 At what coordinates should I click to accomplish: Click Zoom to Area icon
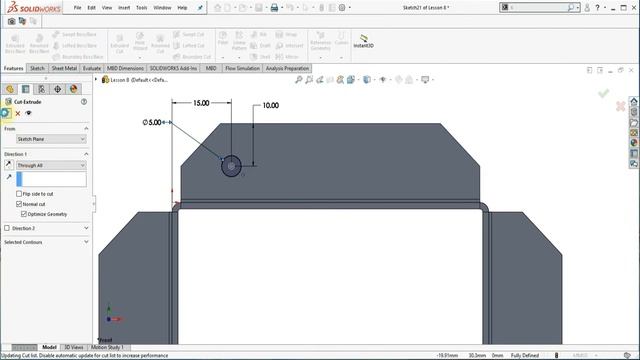tap(309, 80)
